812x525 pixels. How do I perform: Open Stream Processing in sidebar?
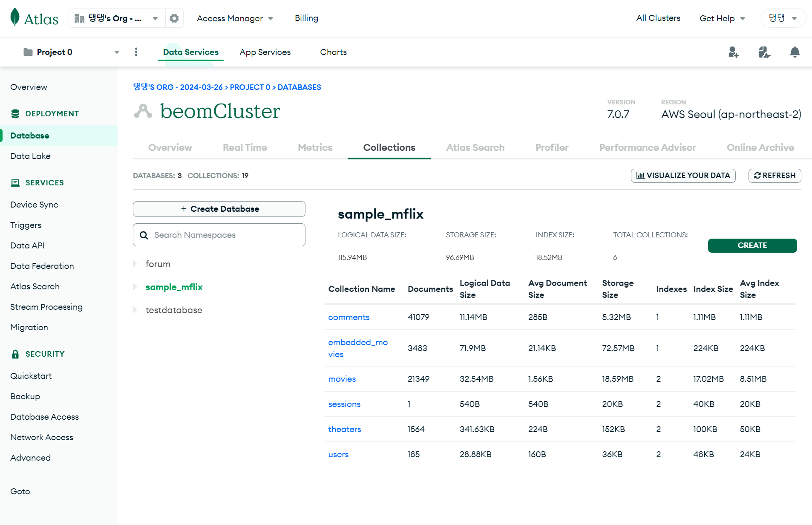tap(46, 307)
